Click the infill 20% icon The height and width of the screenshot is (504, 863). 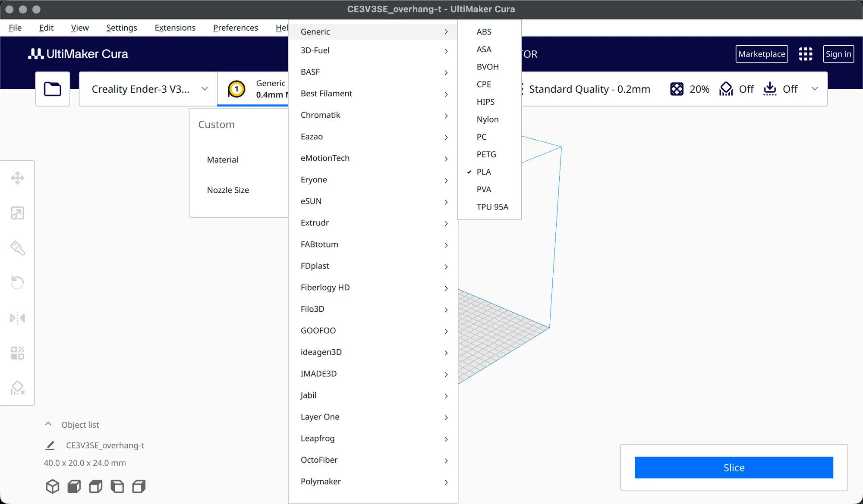tap(677, 89)
